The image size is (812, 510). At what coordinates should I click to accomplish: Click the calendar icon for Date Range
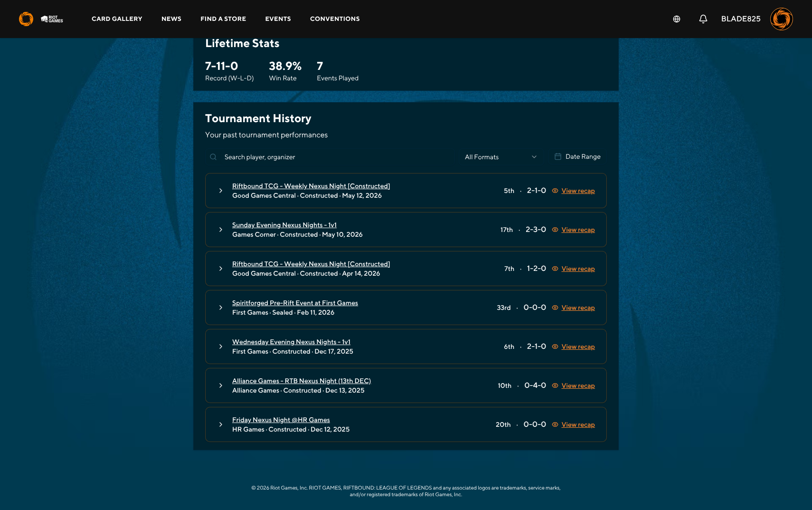click(558, 156)
